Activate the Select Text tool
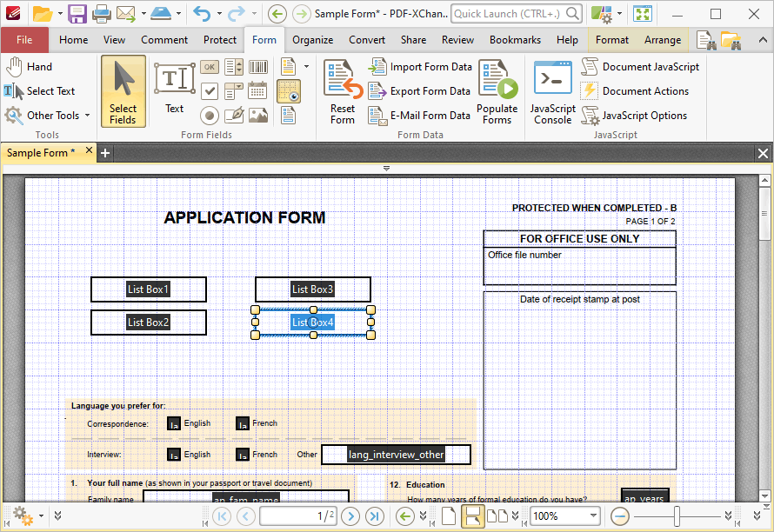Screen dimensions: 774x532 (39, 90)
